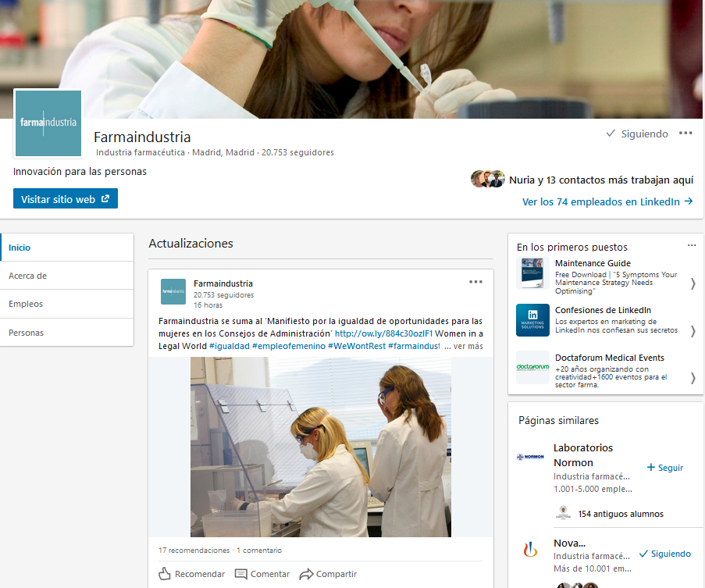705x588 pixels.
Task: Click the Farmaindustria post avatar
Action: point(173,291)
